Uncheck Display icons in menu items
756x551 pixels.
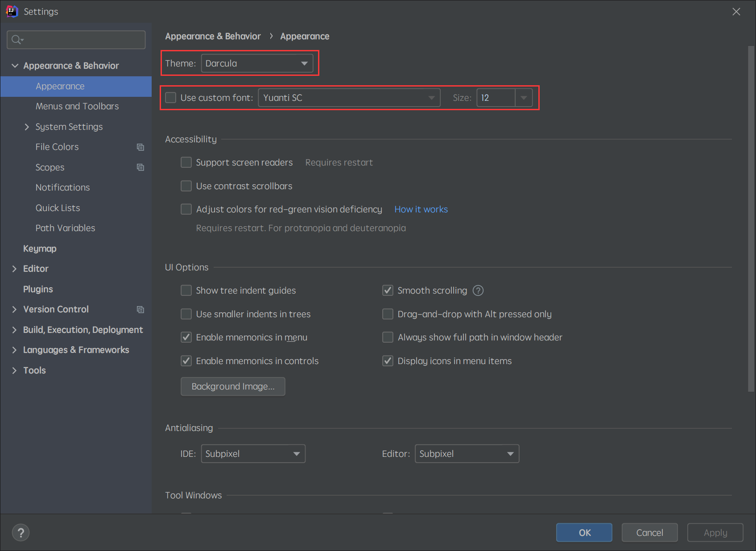coord(388,361)
